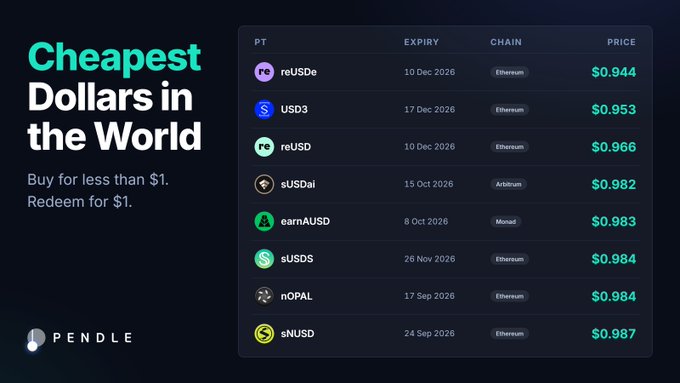Click the sUSDS token icon
The height and width of the screenshot is (383, 680).
(264, 259)
